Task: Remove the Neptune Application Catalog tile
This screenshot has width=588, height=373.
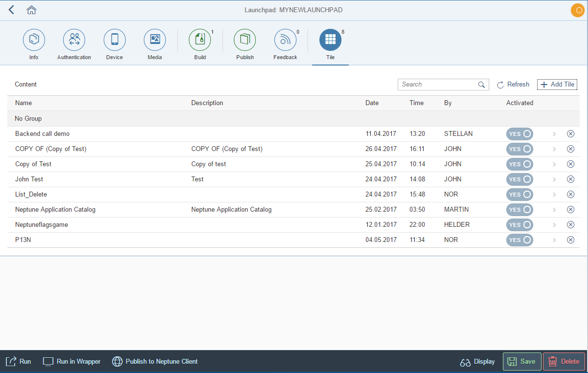Action: click(570, 210)
